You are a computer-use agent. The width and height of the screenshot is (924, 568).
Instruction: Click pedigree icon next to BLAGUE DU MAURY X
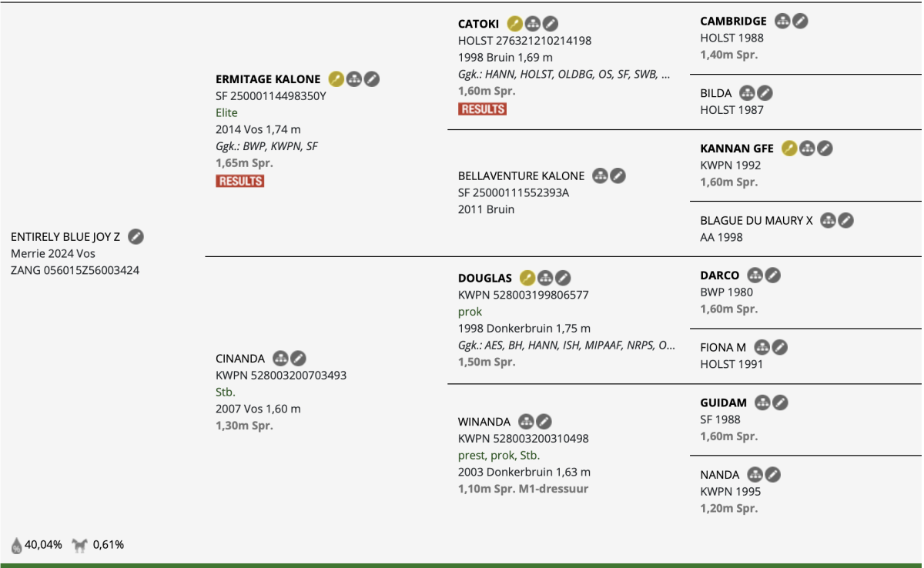pyautogui.click(x=829, y=220)
